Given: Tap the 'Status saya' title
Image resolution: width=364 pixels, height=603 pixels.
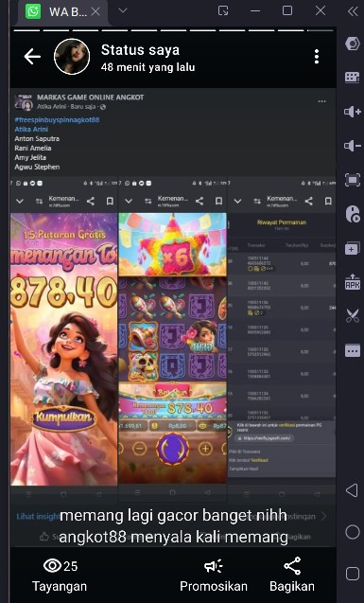Looking at the screenshot, I should coord(140,50).
